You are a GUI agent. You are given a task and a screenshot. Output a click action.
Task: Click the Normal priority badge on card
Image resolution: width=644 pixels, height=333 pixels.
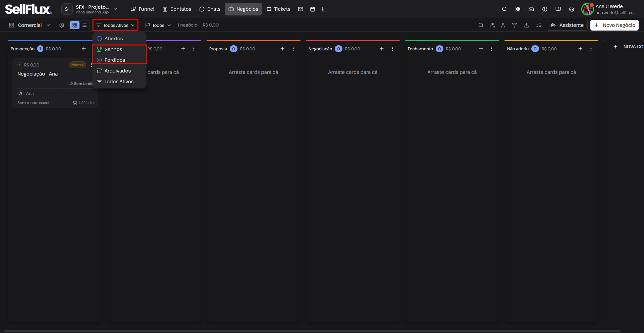point(77,65)
